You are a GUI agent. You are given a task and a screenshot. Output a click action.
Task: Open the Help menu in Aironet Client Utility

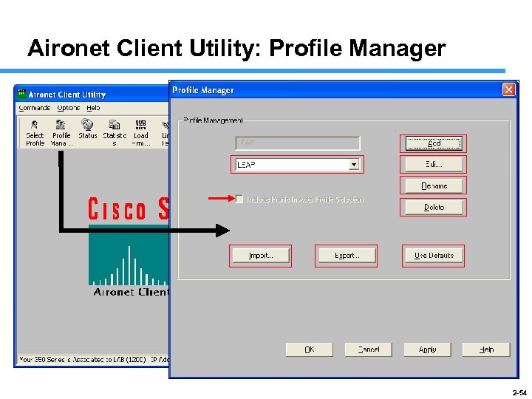pyautogui.click(x=93, y=108)
